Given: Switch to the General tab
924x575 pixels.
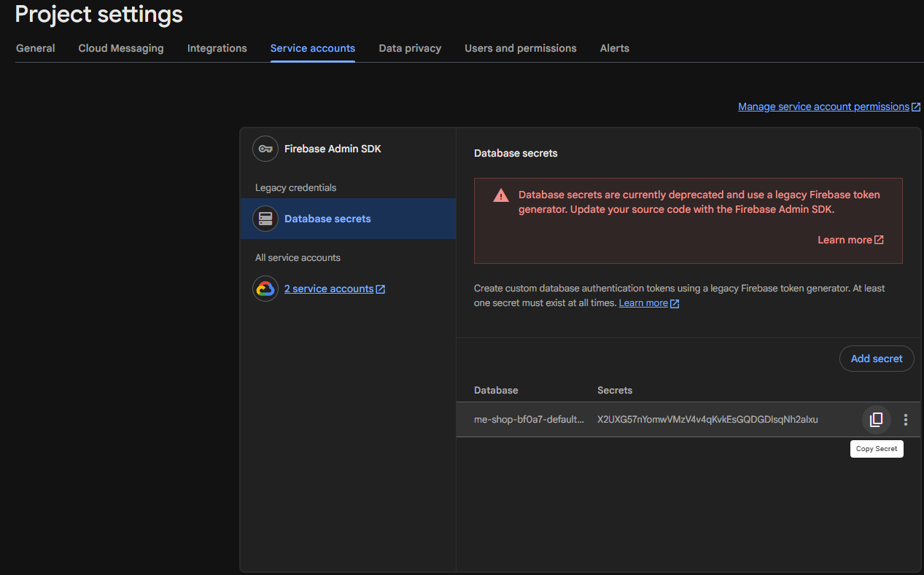Looking at the screenshot, I should coord(36,48).
